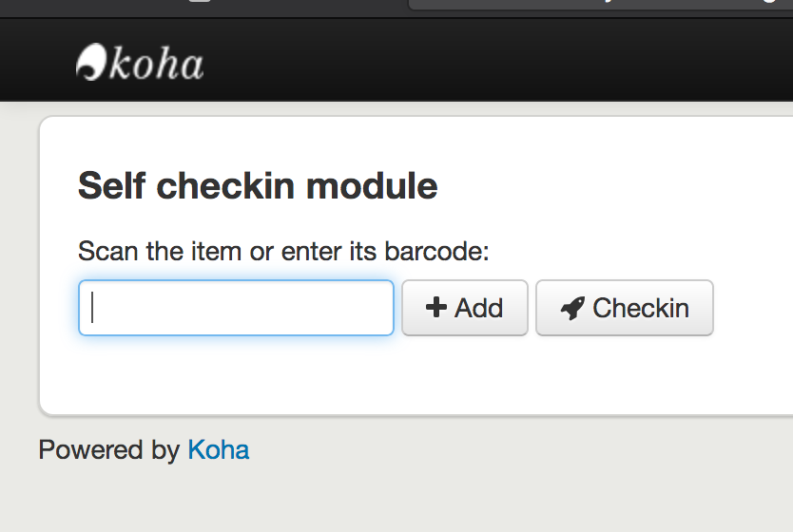Viewport: 793px width, 532px height.
Task: Click the Koha logo in header
Action: pos(139,64)
